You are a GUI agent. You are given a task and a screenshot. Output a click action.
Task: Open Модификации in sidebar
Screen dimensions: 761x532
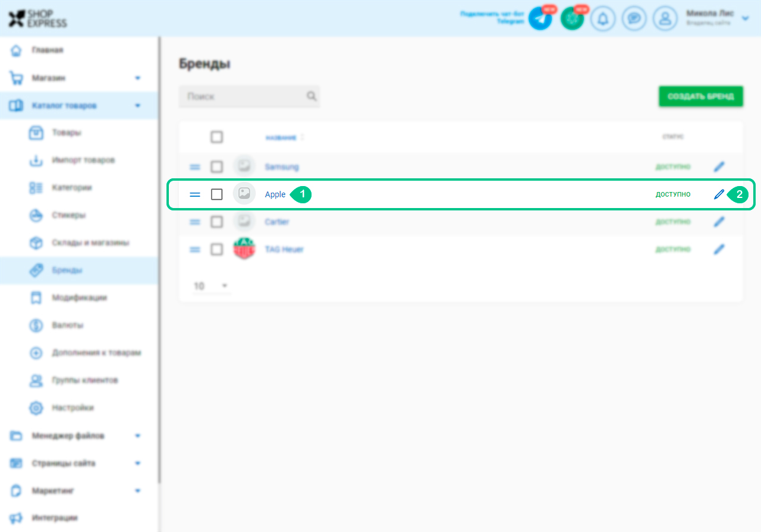tap(79, 298)
